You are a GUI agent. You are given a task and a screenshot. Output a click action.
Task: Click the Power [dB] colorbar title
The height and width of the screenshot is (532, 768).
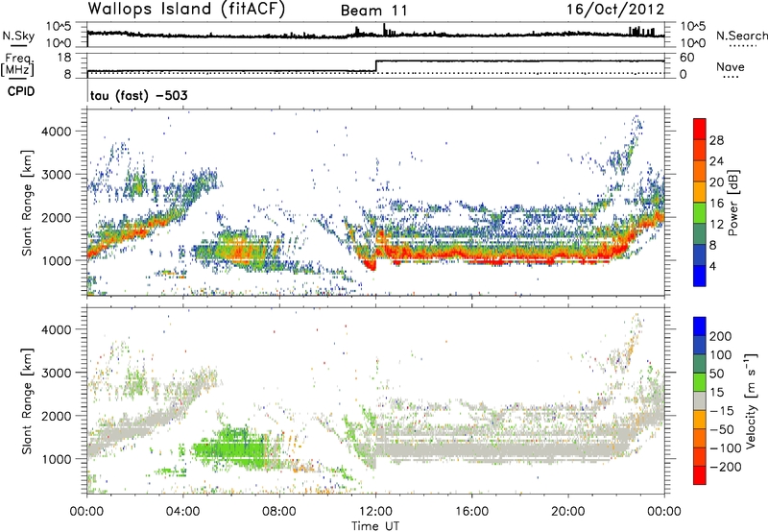click(x=733, y=203)
